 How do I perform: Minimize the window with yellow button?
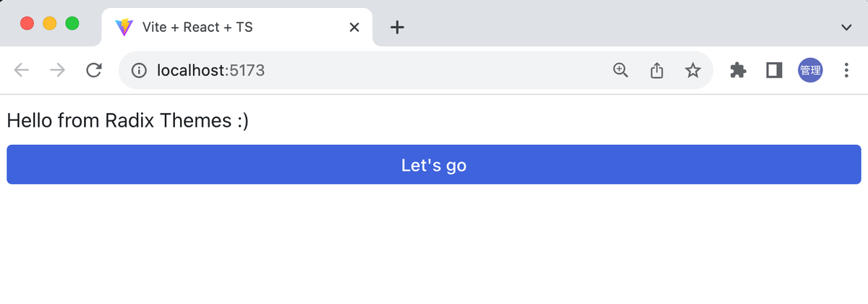(50, 23)
